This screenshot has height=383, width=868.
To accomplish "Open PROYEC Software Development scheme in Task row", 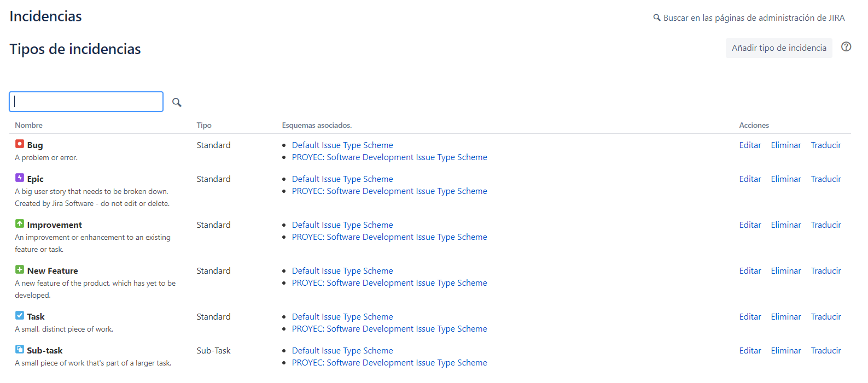I will [389, 329].
